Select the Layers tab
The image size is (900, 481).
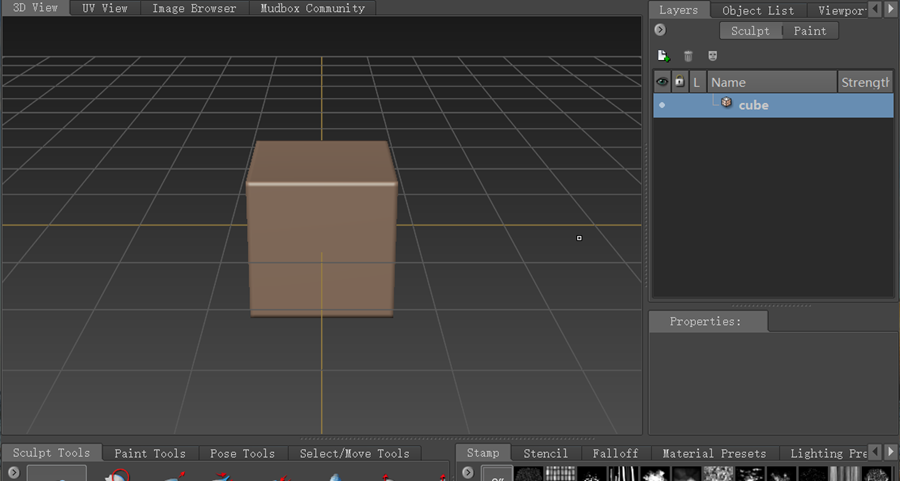coord(678,10)
